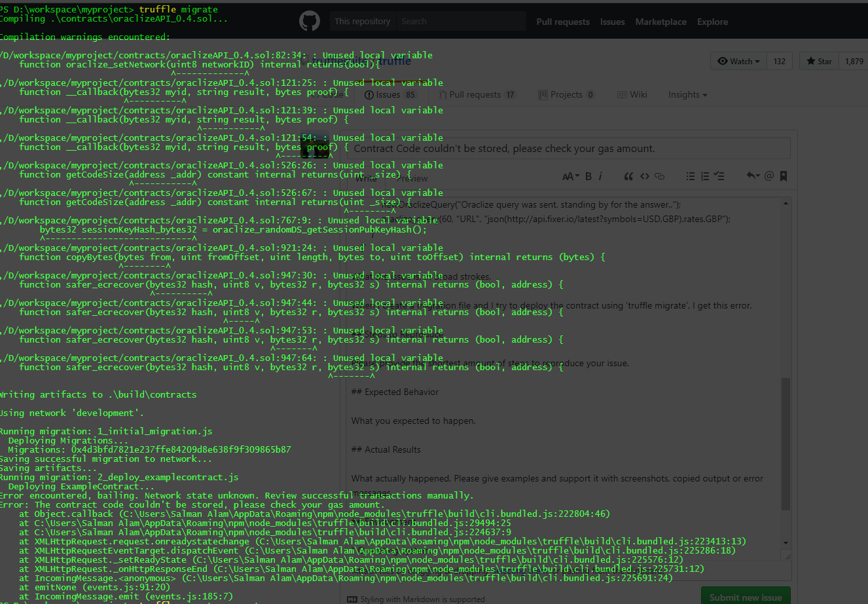Image resolution: width=868 pixels, height=604 pixels.
Task: Add header text with the AA tool
Action: (x=570, y=176)
